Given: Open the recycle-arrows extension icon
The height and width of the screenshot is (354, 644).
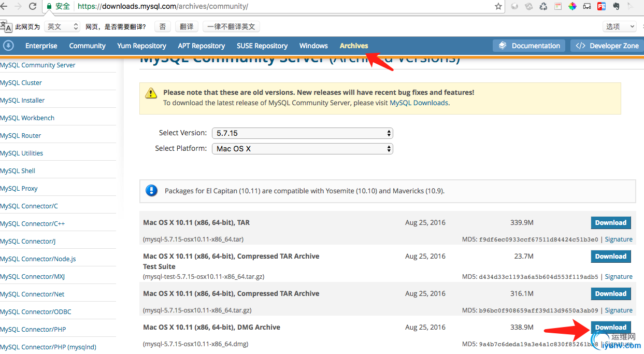Looking at the screenshot, I should (x=543, y=6).
